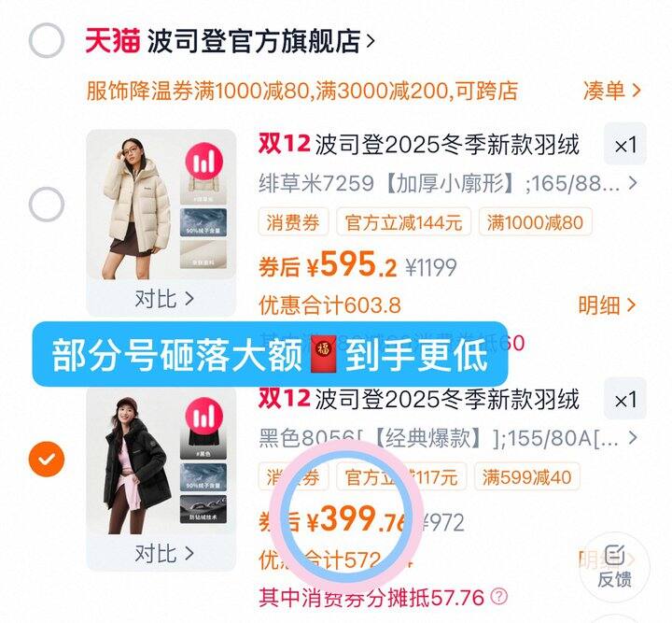Viewport: 672px width, 623px height.
Task: Open the black down jacket thumbnail
Action: (x=161, y=460)
